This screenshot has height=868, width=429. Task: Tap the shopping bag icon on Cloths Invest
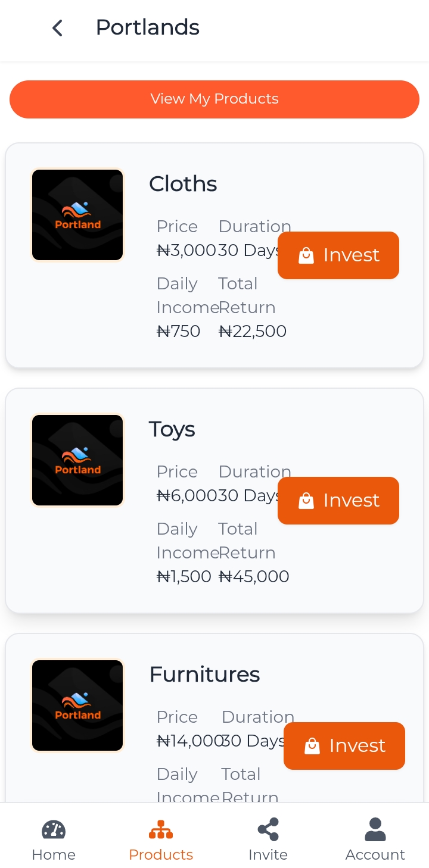306,255
